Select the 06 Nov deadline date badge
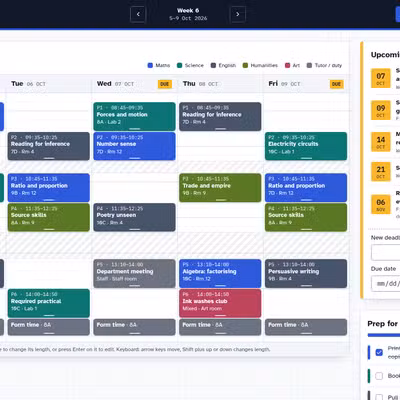 tap(381, 204)
